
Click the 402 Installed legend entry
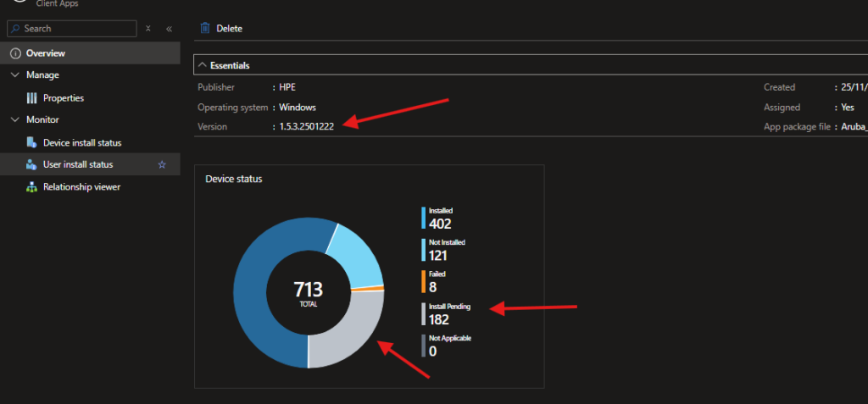[440, 219]
